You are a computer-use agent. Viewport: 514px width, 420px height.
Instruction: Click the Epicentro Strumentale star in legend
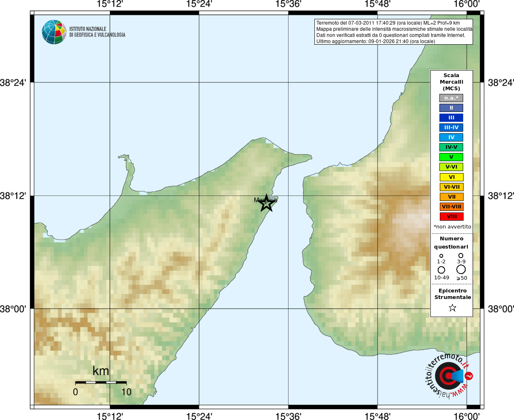coord(452,308)
